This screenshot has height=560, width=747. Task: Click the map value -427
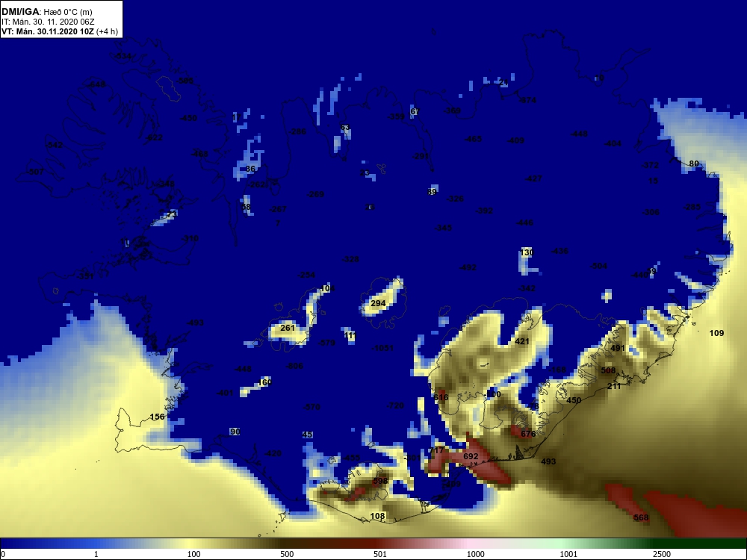(x=533, y=178)
